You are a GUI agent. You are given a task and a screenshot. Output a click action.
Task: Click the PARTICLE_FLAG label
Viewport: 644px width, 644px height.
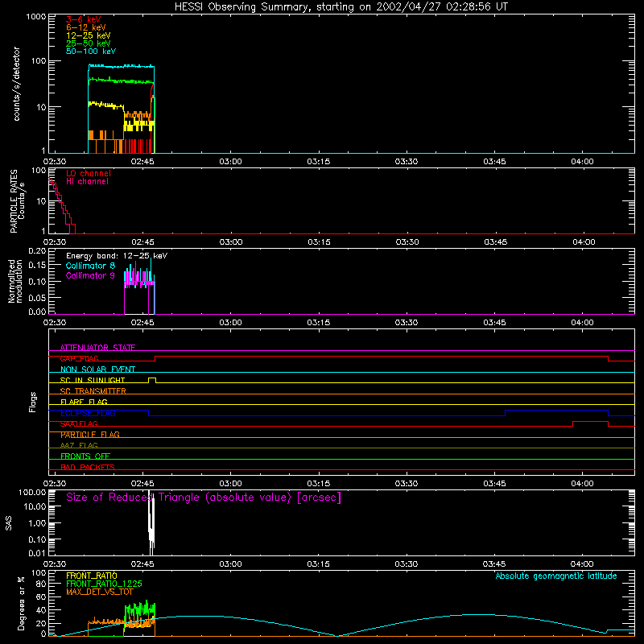(90, 435)
